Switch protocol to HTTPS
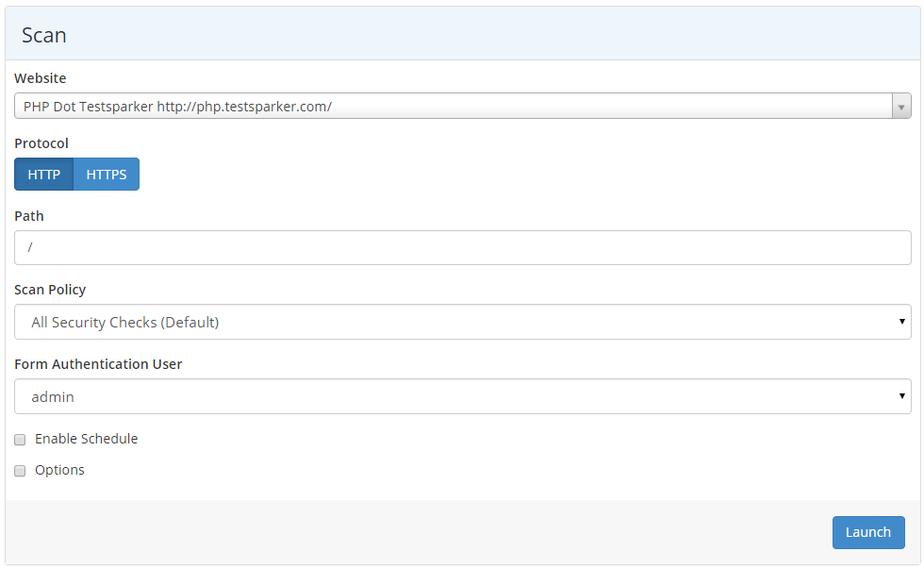The height and width of the screenshot is (568, 924). (x=107, y=175)
